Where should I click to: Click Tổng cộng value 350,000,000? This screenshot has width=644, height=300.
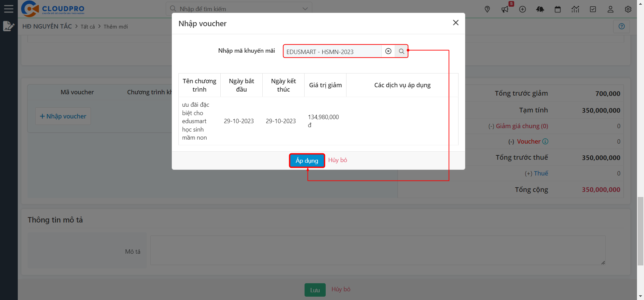pos(601,190)
